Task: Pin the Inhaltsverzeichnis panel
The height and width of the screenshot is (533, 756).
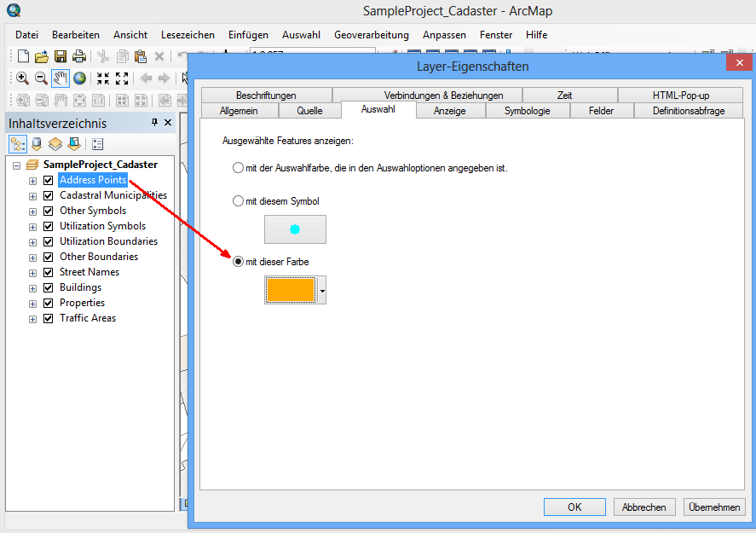Action: click(154, 122)
